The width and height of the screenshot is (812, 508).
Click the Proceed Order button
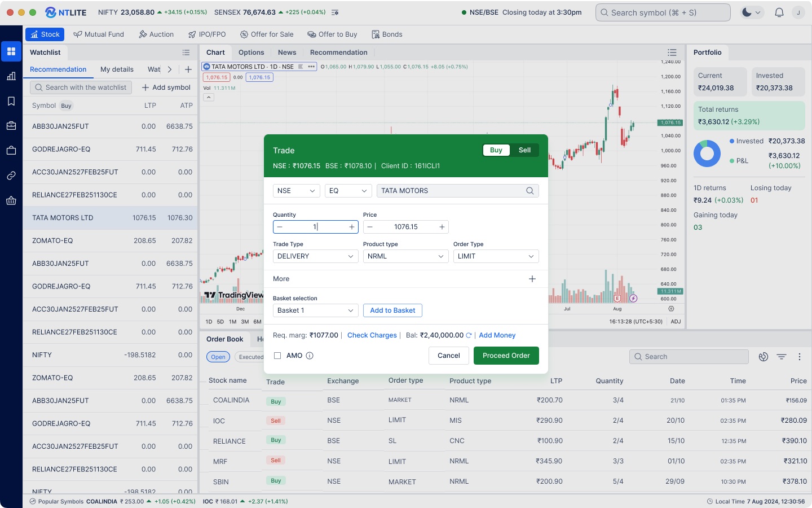[x=506, y=356]
